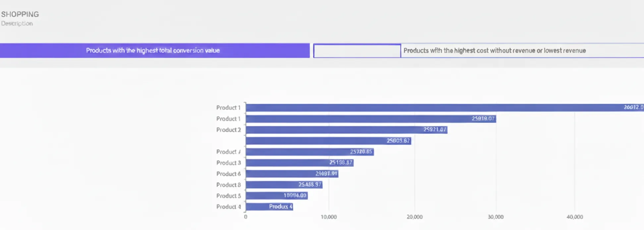
Task: Click the SHOPPING title heading
Action: point(20,14)
